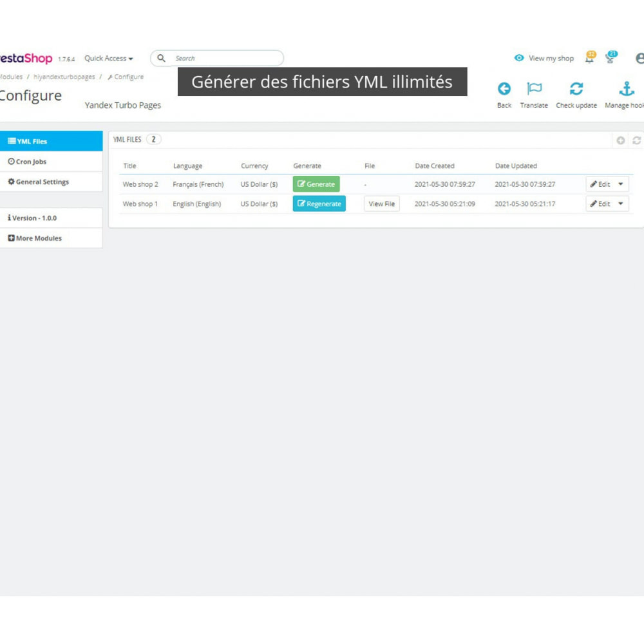Click the Language column header
Image resolution: width=644 pixels, height=644 pixels.
click(x=187, y=166)
